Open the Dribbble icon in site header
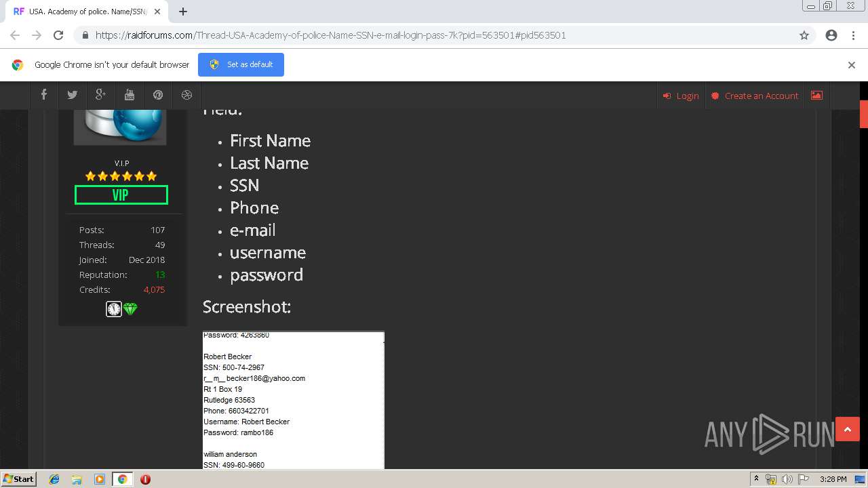868x488 pixels. pos(186,95)
